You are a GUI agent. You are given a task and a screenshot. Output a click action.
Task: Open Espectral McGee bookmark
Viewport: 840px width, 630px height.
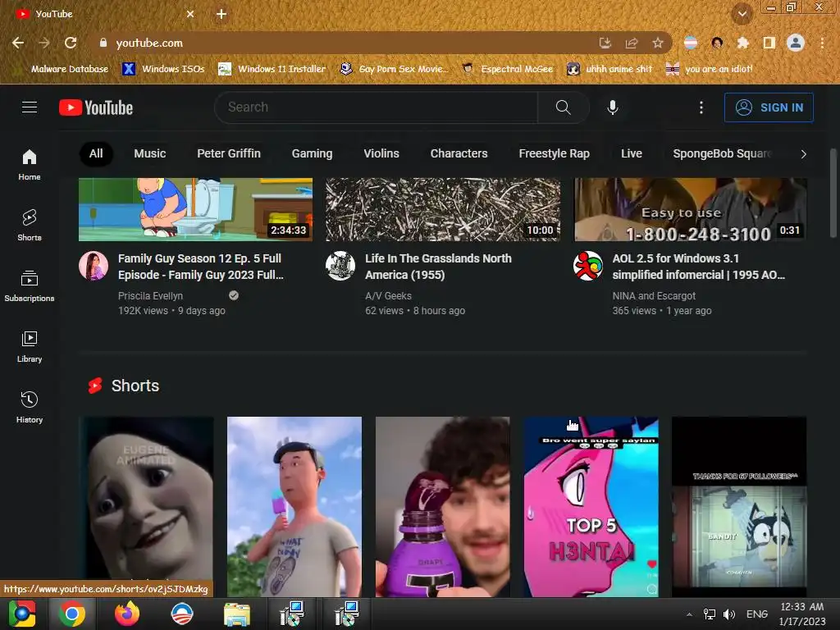click(507, 69)
